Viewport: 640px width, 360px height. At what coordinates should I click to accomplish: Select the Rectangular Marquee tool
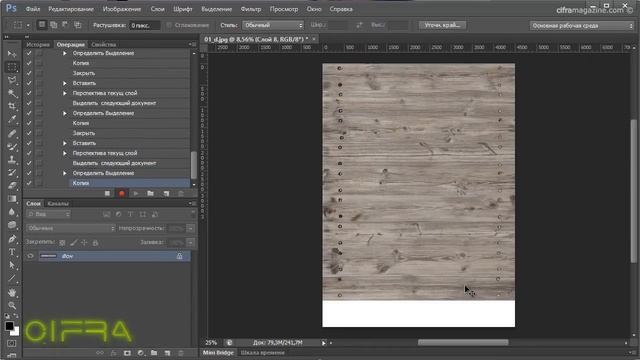click(x=12, y=67)
